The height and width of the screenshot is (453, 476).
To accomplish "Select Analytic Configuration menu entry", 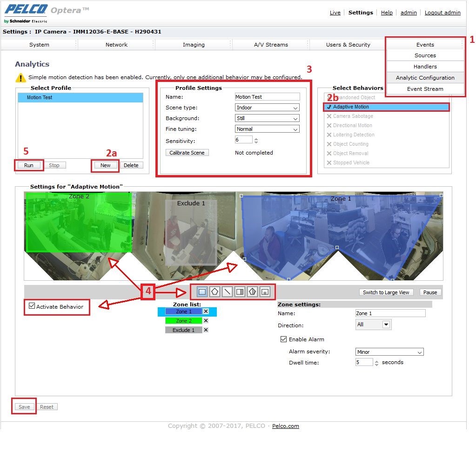I will 425,78.
